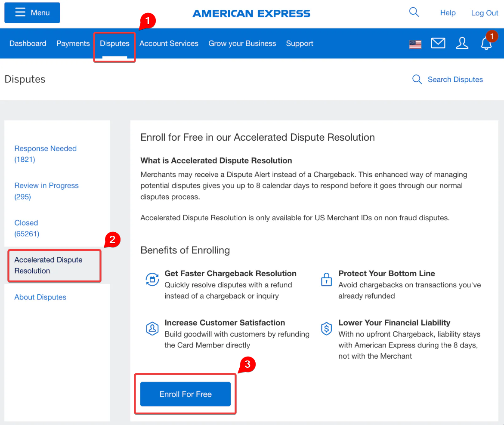
Task: Open the hamburger Menu button
Action: [32, 13]
